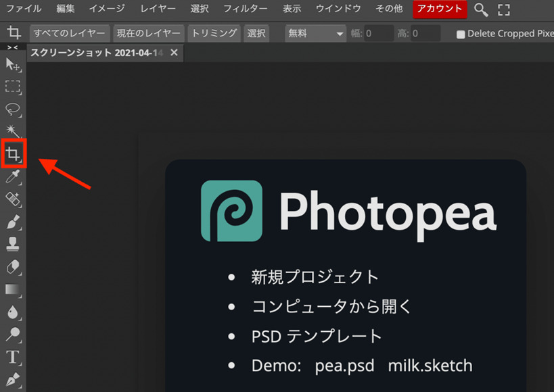Select the Gradient tool
Viewport: 554px width, 392px height.
[13, 289]
